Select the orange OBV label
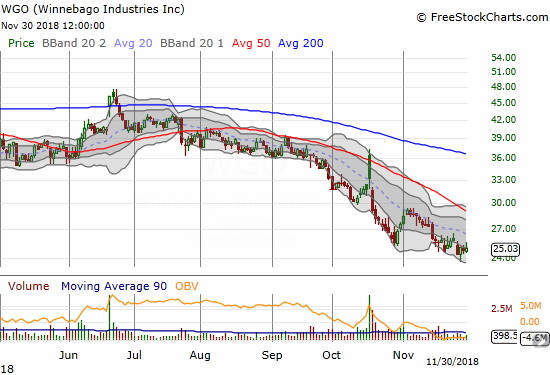Viewport: 550px width, 375px height. pos(187,286)
